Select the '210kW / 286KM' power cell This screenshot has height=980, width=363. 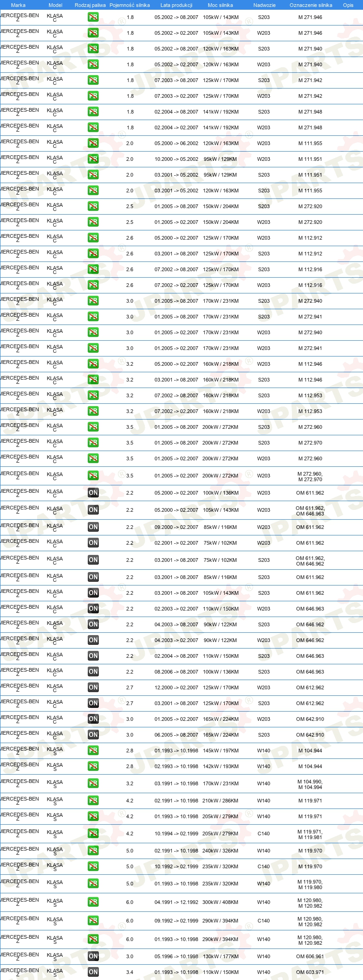(220, 801)
